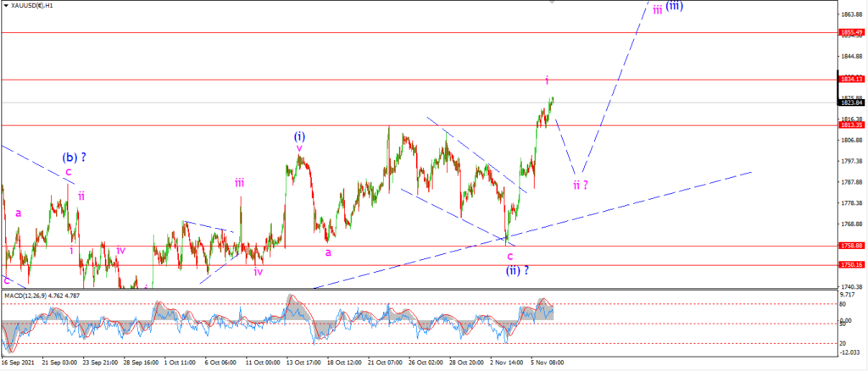Open the dropdown arrow beside XAUUSD symbol

[6, 4]
